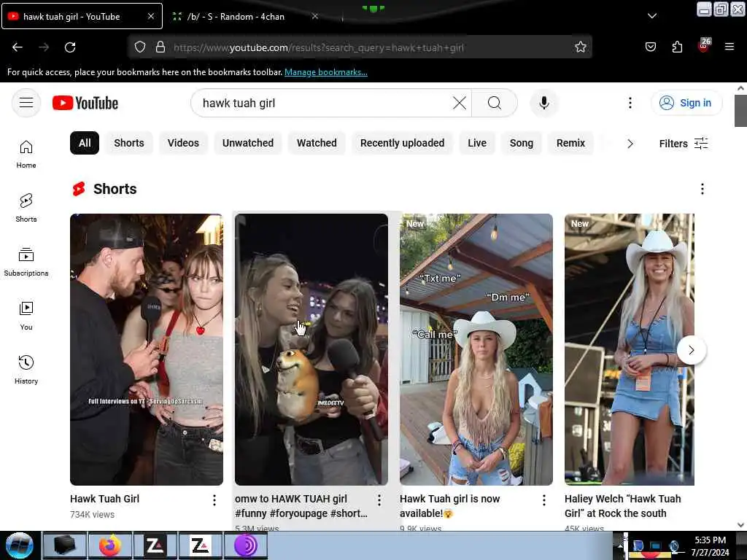Select the Shorts filter chip
This screenshot has width=747, height=560.
[x=129, y=143]
